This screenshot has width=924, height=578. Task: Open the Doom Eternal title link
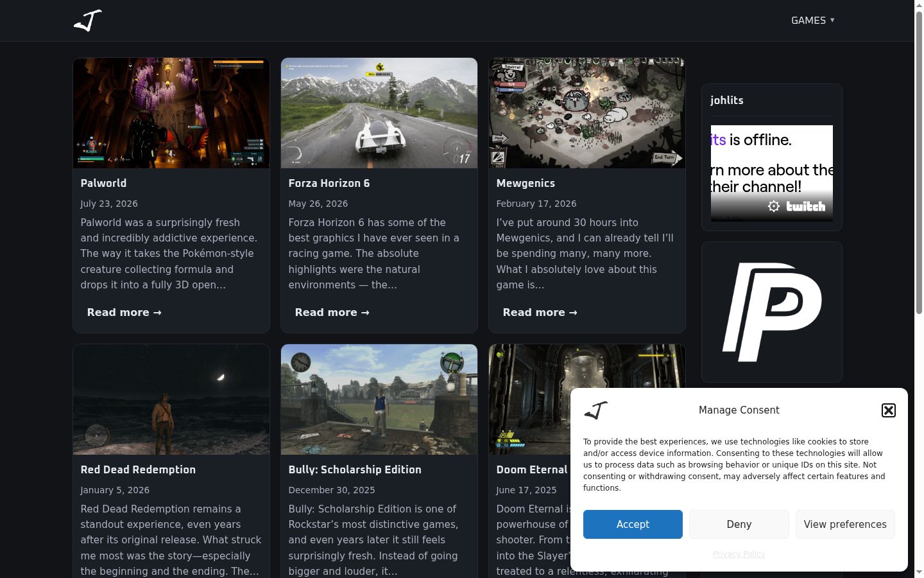[x=532, y=469]
